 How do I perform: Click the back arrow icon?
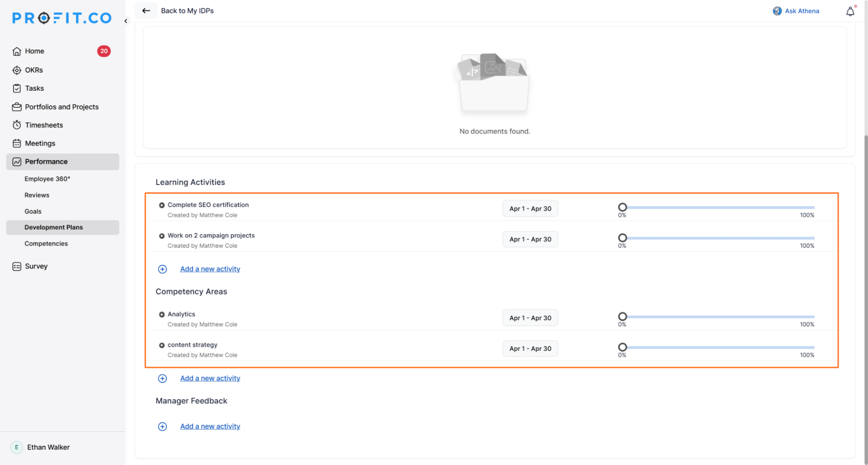tap(146, 11)
